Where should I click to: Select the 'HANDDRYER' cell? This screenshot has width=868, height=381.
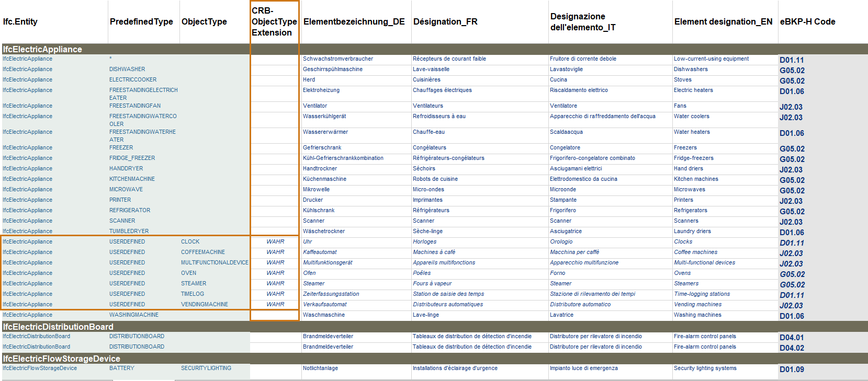[126, 168]
